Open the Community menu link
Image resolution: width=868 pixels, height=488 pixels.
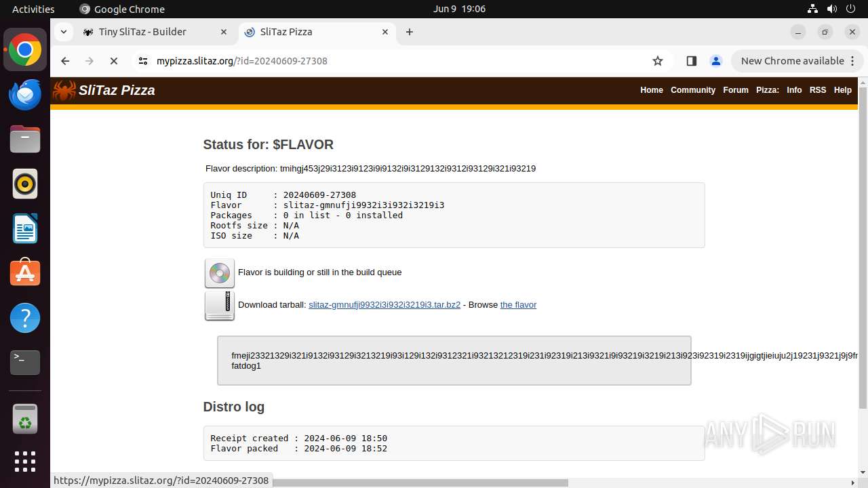(x=693, y=90)
